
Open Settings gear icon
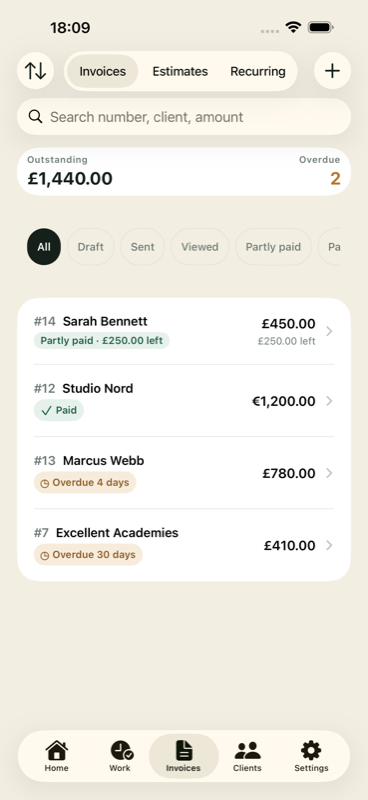[x=311, y=751]
